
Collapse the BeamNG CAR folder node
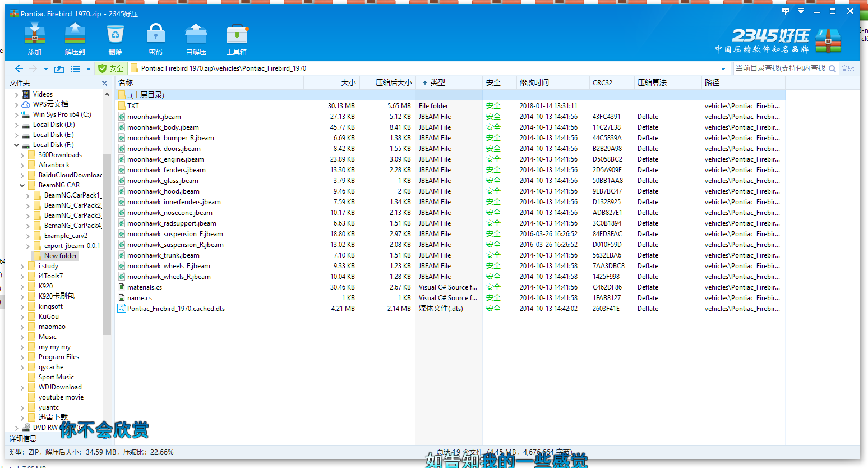click(x=22, y=185)
